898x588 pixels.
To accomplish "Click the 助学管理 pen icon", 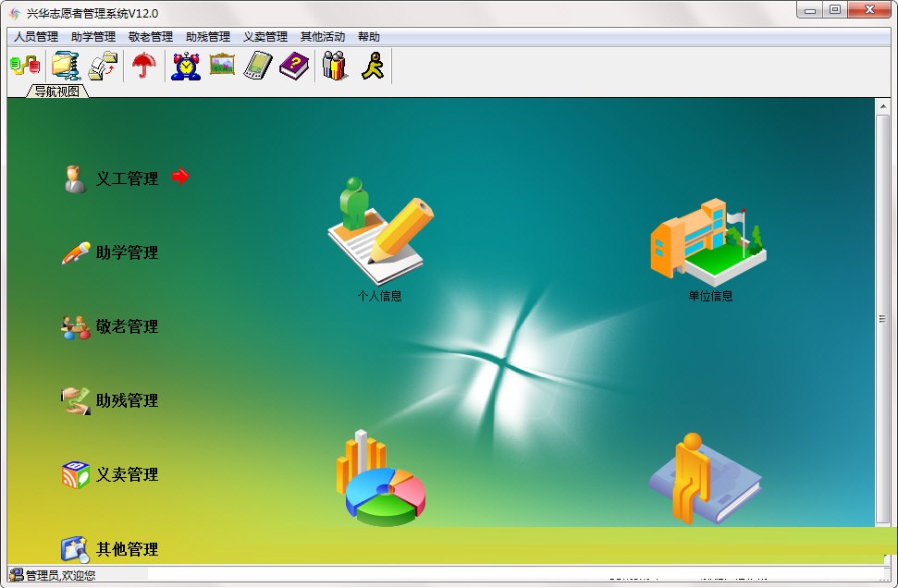I will point(76,253).
